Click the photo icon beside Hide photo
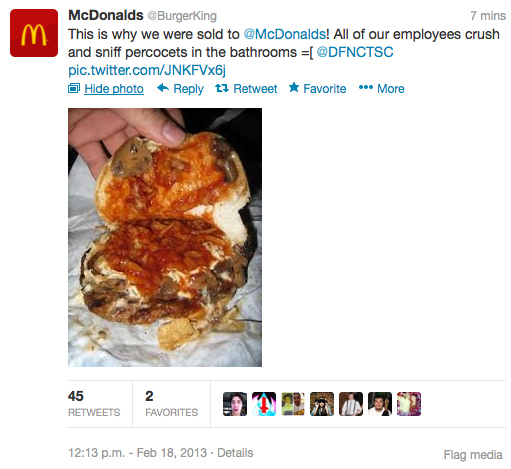511x469 pixels. tap(74, 88)
